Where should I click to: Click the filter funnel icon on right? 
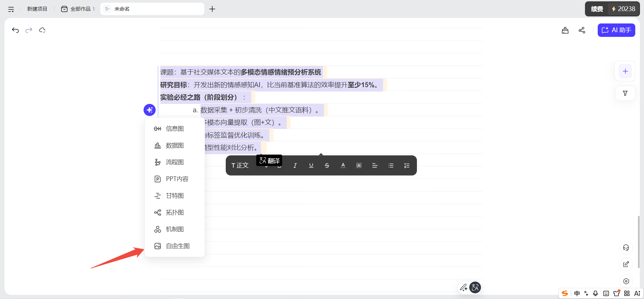(x=625, y=94)
